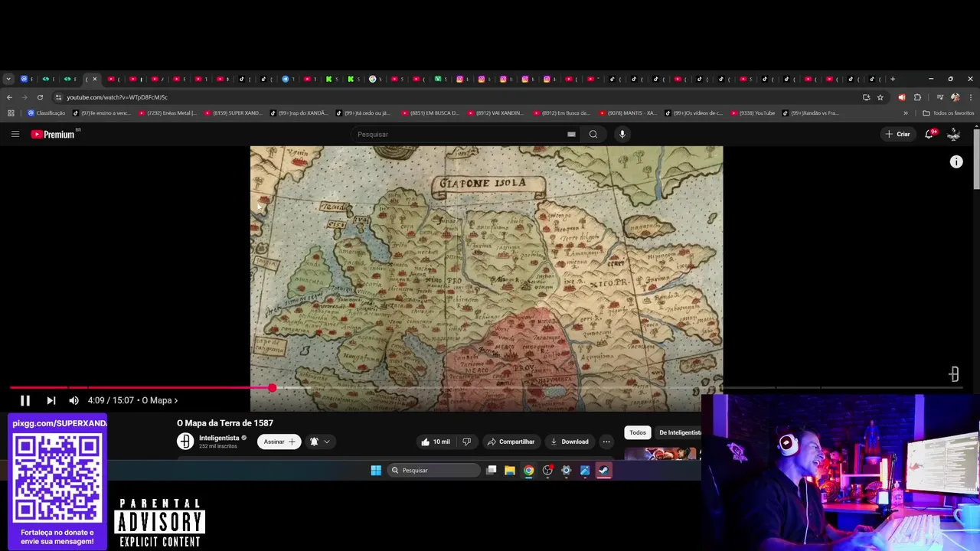The width and height of the screenshot is (980, 551).
Task: Open the browser extensions puzzle icon
Action: (917, 97)
